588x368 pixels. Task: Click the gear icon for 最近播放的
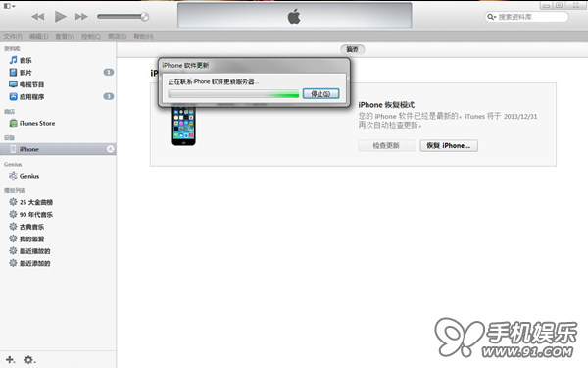[x=13, y=251]
